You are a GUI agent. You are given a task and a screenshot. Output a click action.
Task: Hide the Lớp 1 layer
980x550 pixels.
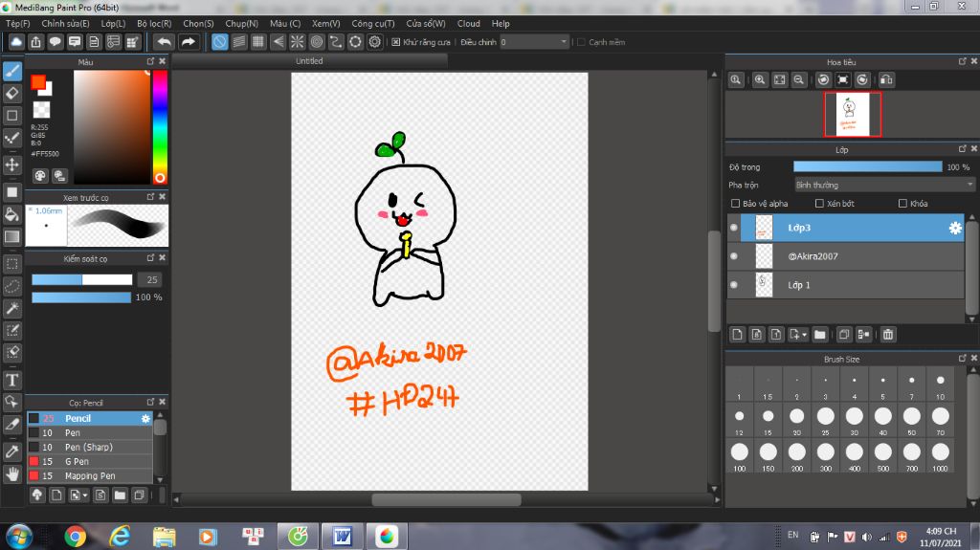point(734,284)
